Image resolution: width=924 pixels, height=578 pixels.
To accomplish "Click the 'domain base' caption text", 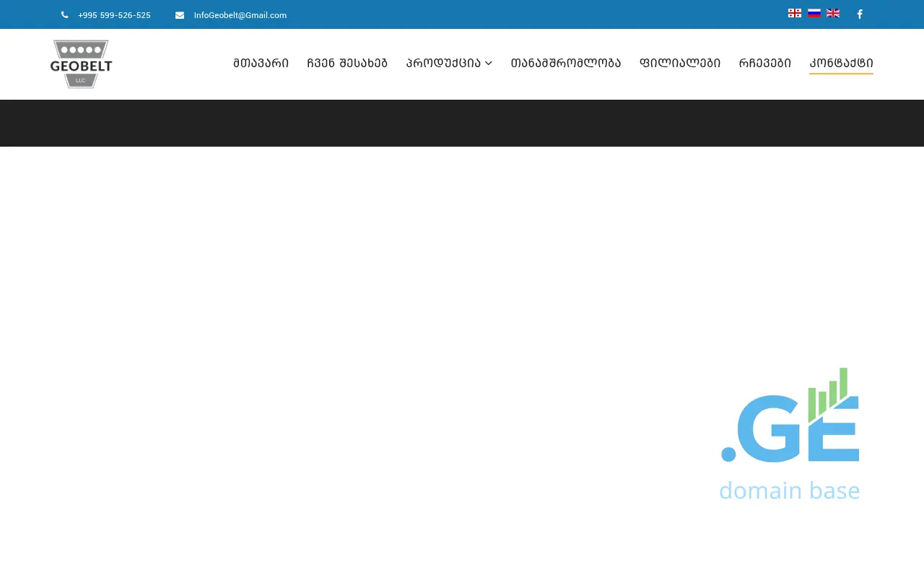I will (x=789, y=491).
